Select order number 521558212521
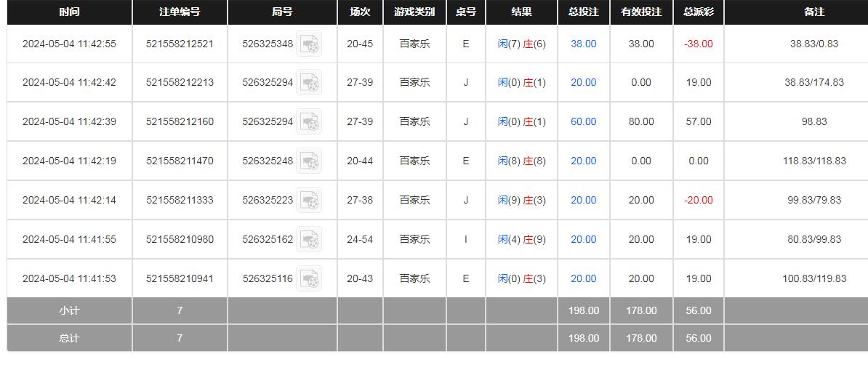Viewport: 868px width, 378px height. pyautogui.click(x=180, y=44)
